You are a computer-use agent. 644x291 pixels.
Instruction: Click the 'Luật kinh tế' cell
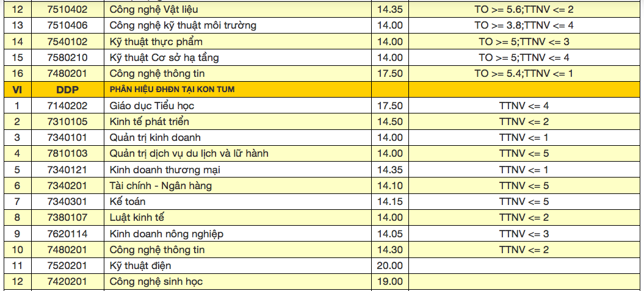tap(137, 217)
